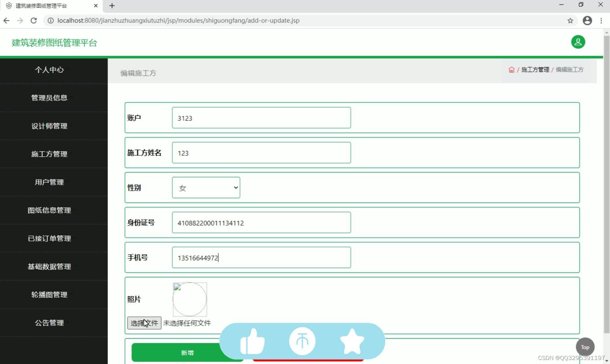Click the browser address bar URL
The image size is (610, 364).
[178, 21]
